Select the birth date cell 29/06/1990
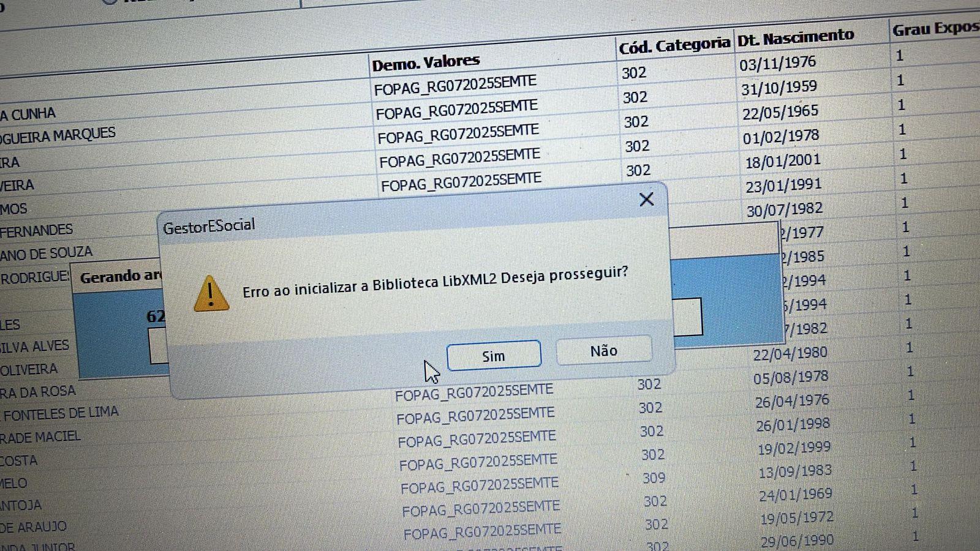This screenshot has height=551, width=980. [x=797, y=541]
